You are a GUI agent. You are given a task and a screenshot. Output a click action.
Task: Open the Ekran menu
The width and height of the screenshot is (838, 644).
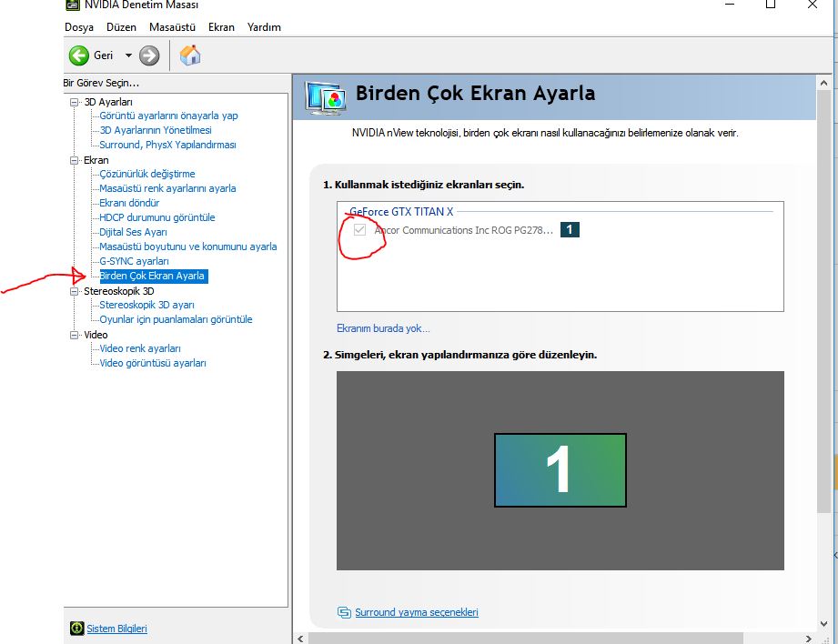(x=221, y=27)
